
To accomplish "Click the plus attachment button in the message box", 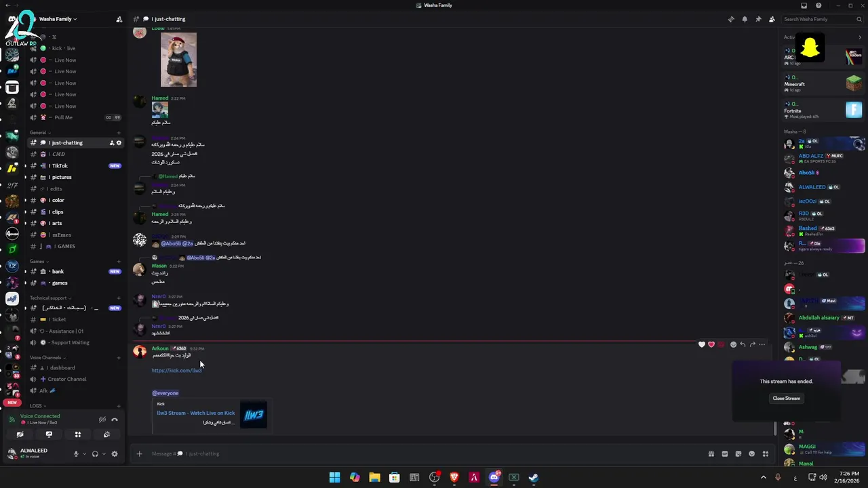I will pos(140,453).
